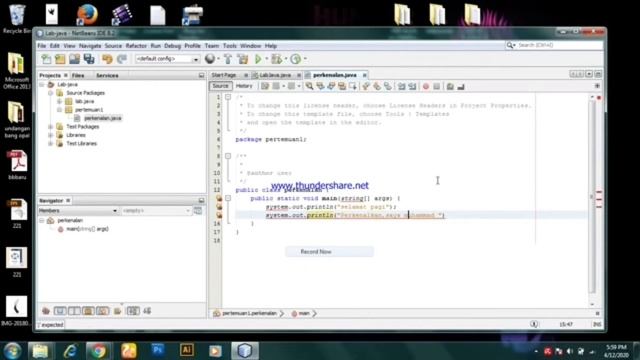Click the globe browser icon in toolbar

tap(210, 59)
